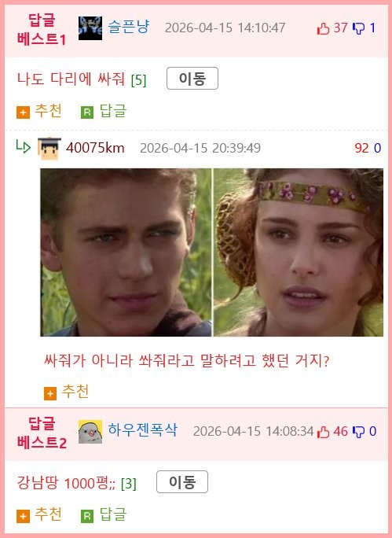Click green reply arrow before 40075km
This screenshot has width=392, height=538.
click(x=23, y=146)
